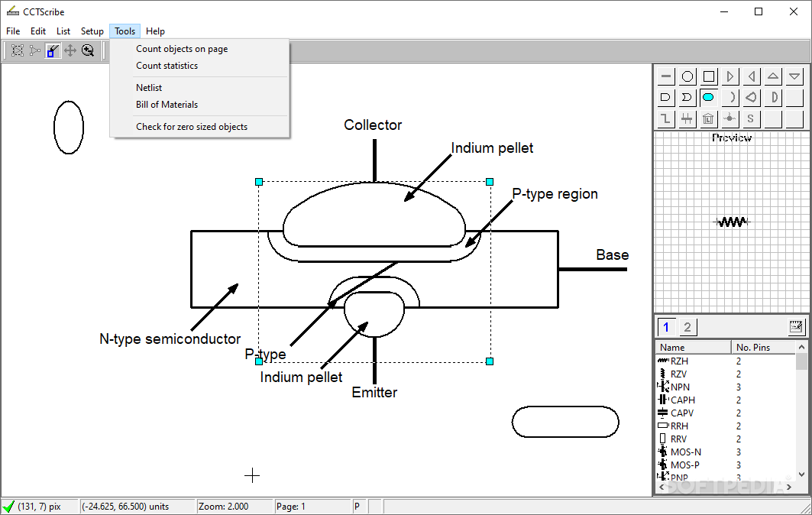Choose Count objects on page
The height and width of the screenshot is (515, 812).
[x=199, y=49]
